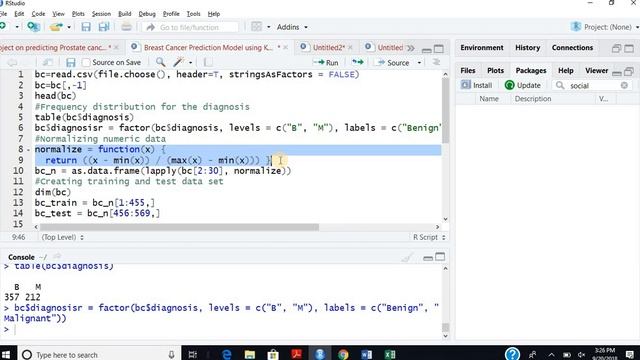Show in new window icon
This screenshot has height=360, width=640.
[x=48, y=62]
